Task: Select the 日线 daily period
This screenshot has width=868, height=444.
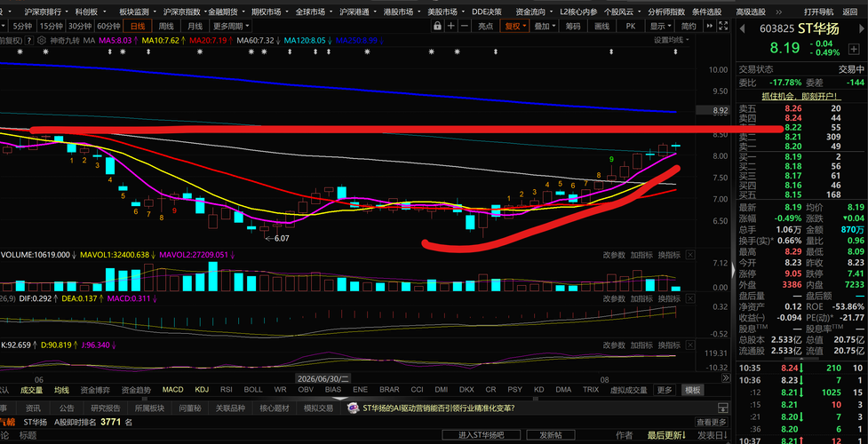Action: [x=138, y=26]
